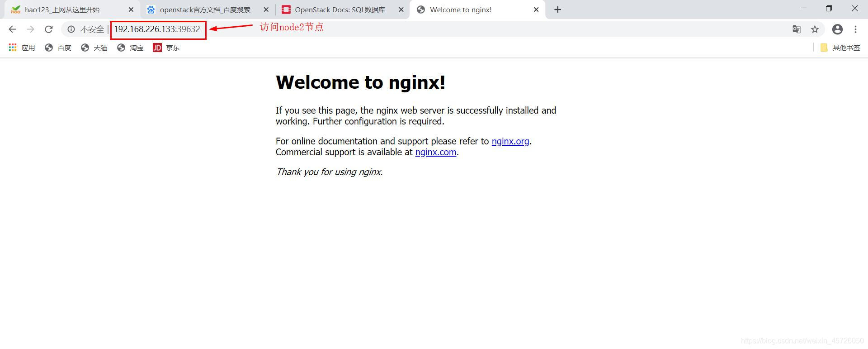Viewport: 868px width, 349px height.
Task: Close the OpenStack Docs tab
Action: [x=401, y=10]
